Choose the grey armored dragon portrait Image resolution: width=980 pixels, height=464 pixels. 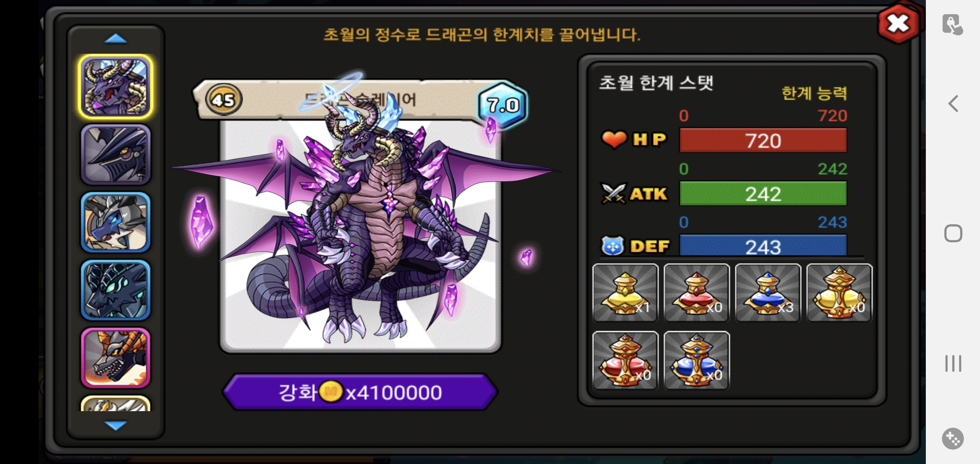coord(116,222)
